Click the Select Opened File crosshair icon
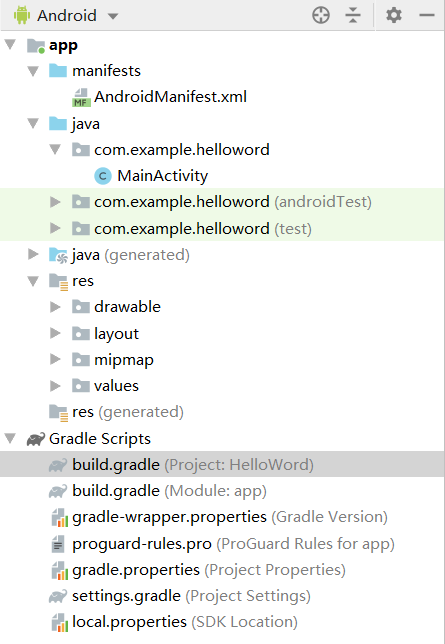Viewport: 445px width, 644px height. (321, 16)
